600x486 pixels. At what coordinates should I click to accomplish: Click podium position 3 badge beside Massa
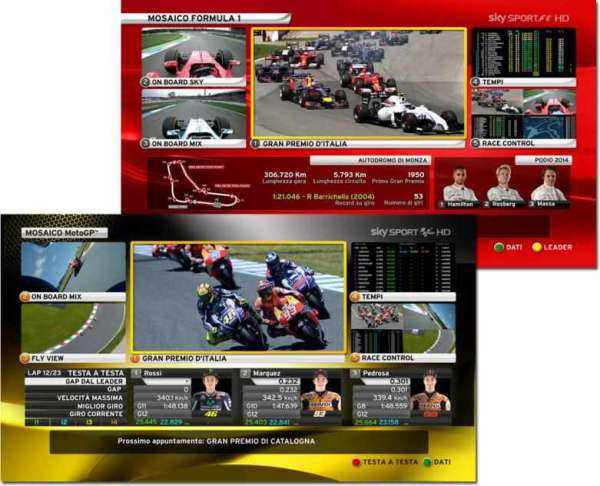[x=532, y=204]
